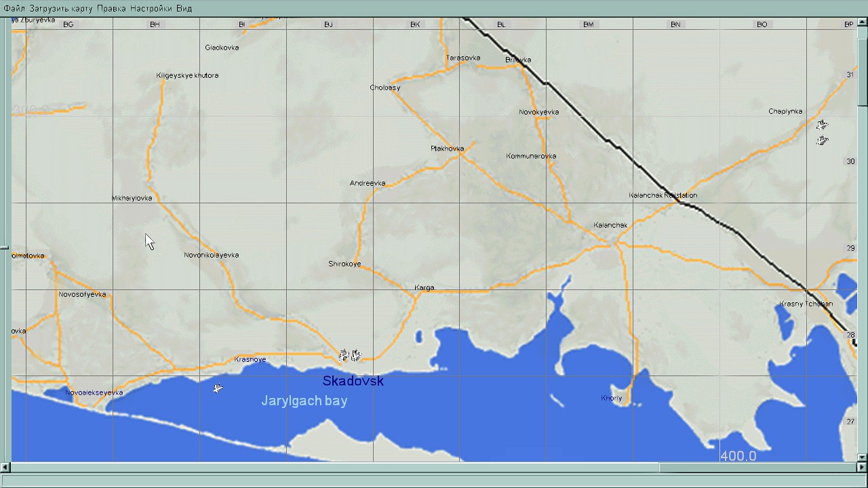Click the BH grid column label
This screenshot has width=868, height=488.
click(x=155, y=24)
